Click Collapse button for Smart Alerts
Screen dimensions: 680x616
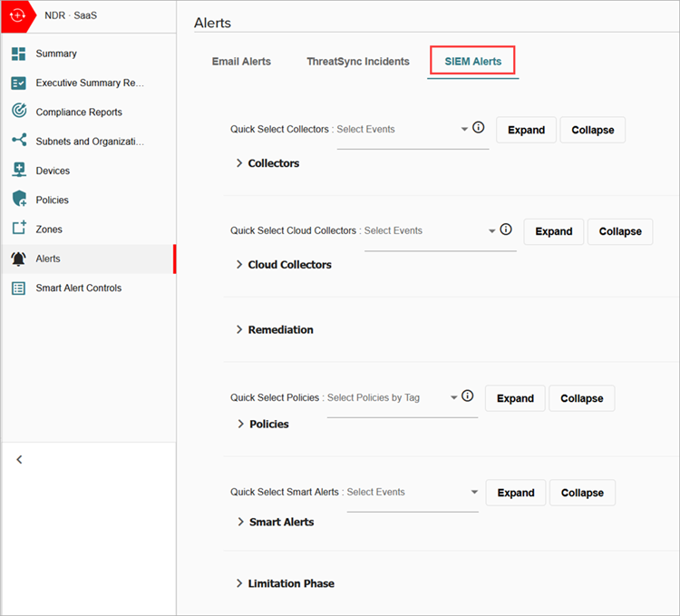pyautogui.click(x=582, y=493)
